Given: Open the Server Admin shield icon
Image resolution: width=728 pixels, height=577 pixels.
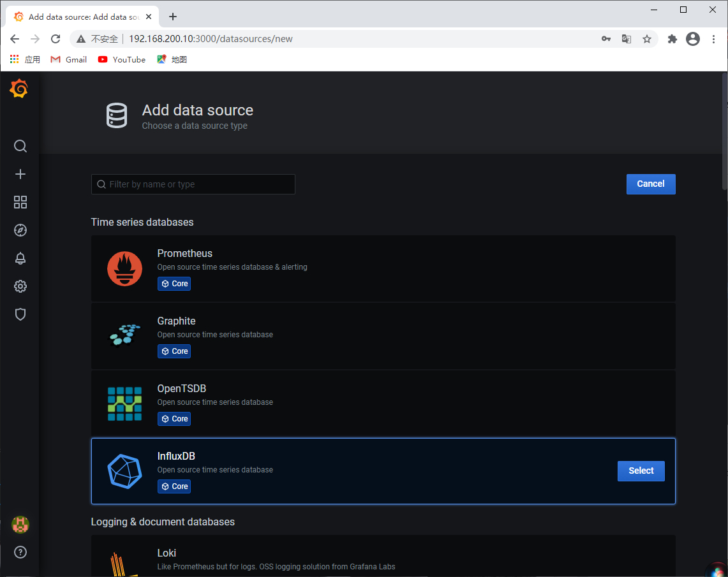Looking at the screenshot, I should coord(20,314).
